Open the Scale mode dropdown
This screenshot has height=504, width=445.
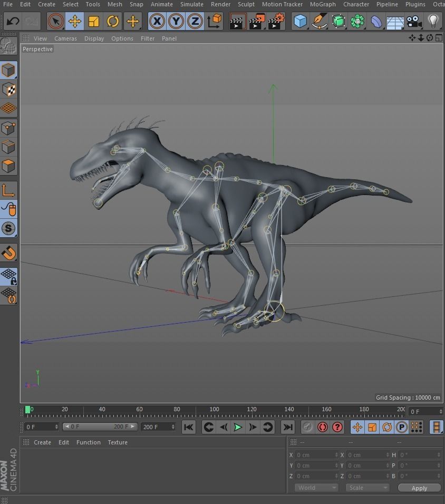click(367, 488)
